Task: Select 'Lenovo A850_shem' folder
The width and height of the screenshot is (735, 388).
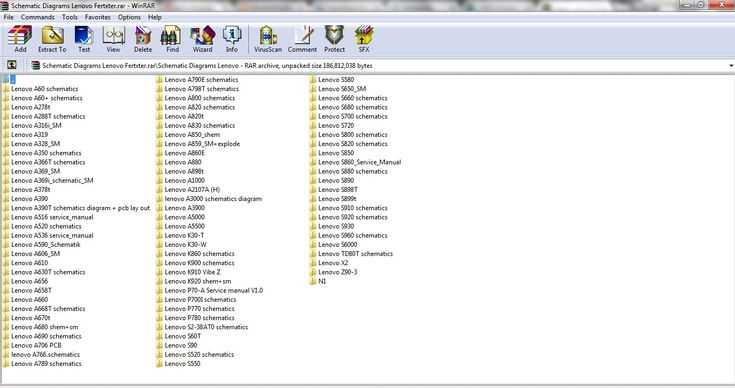Action: (x=188, y=134)
